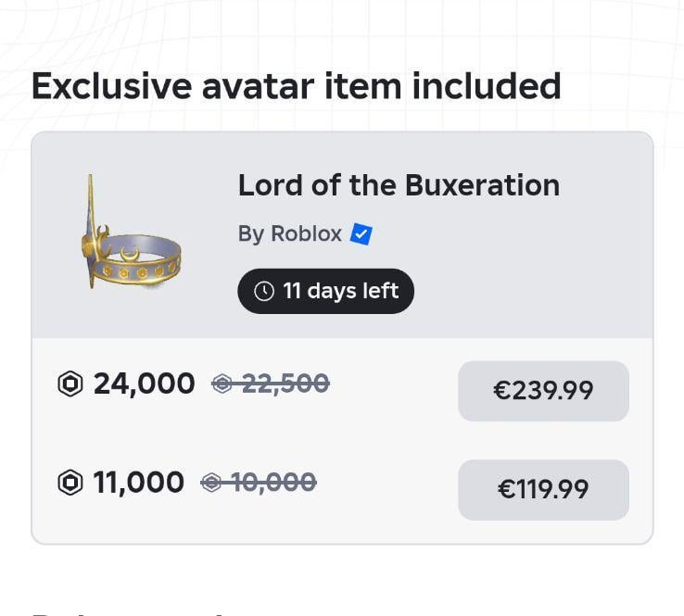Screen dimensions: 684x616
Task: Click the clock icon in the countdown badge
Action: [x=264, y=291]
